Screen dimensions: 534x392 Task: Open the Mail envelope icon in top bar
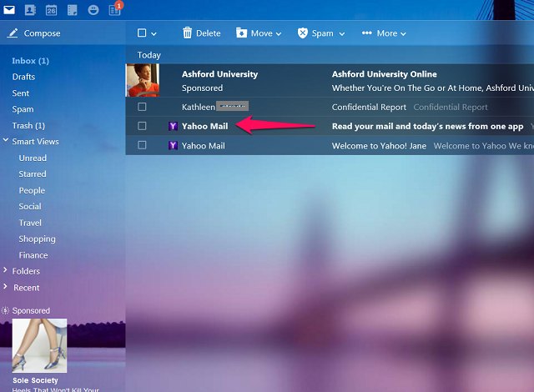click(x=9, y=10)
